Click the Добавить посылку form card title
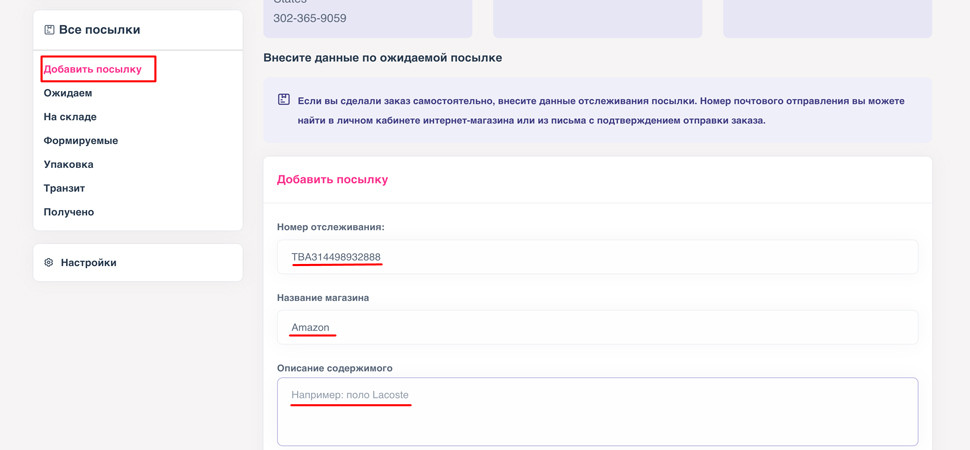The width and height of the screenshot is (970, 450). [332, 180]
